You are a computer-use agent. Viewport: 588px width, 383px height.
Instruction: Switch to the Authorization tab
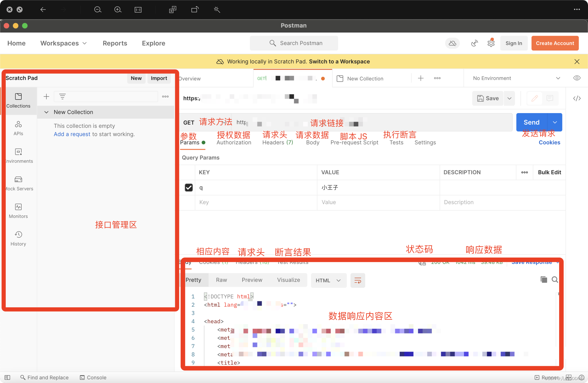coord(234,142)
